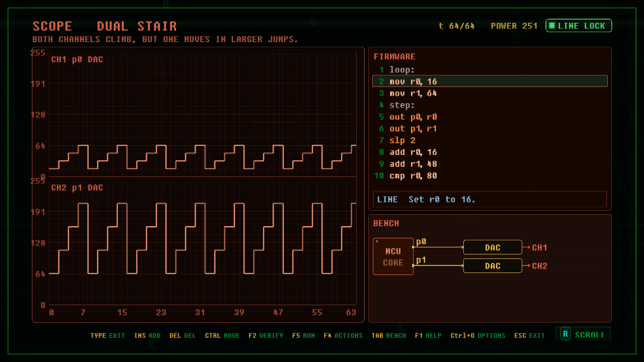Click the TYPE EDIT shortcut
644x362 pixels.
(x=108, y=335)
